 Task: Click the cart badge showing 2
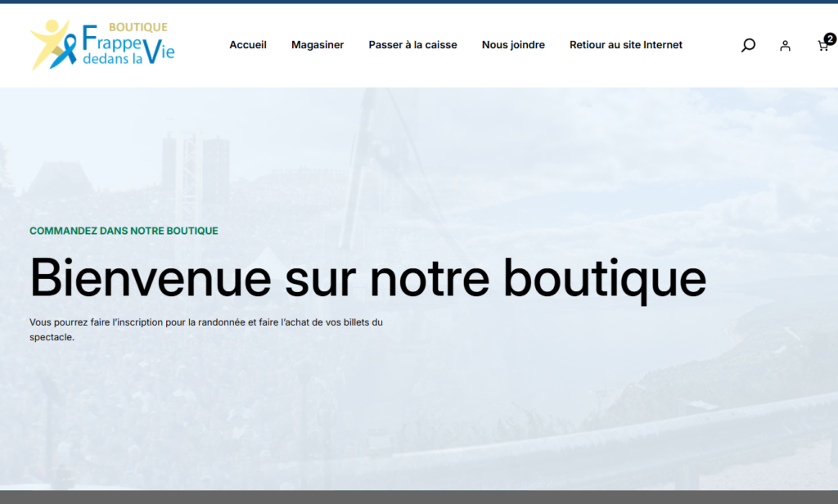pos(830,38)
